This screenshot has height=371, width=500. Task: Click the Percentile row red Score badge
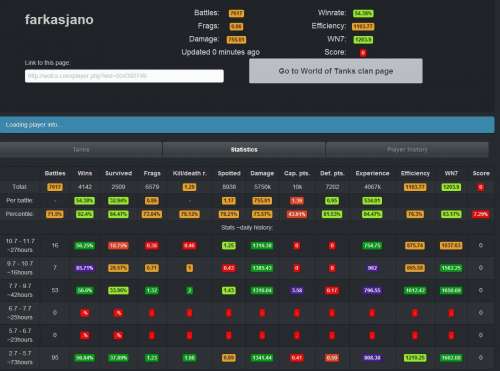coord(481,214)
